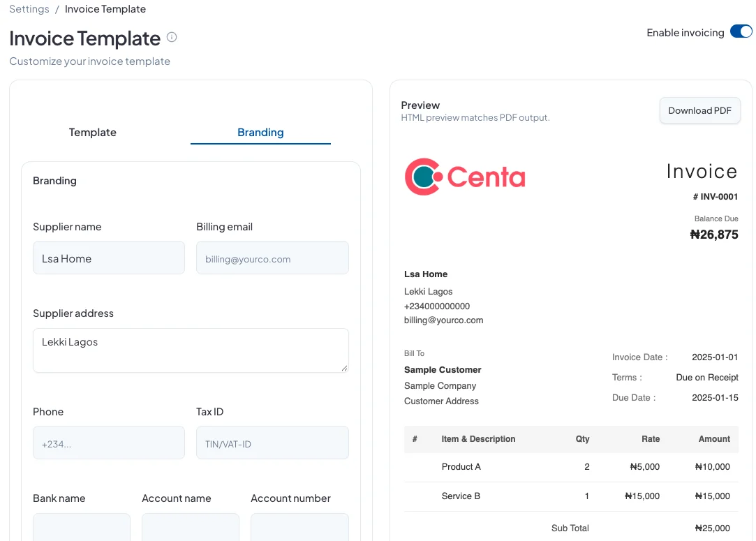Image resolution: width=756 pixels, height=541 pixels.
Task: Click the Sub Total value '₦25,000'
Action: point(713,528)
